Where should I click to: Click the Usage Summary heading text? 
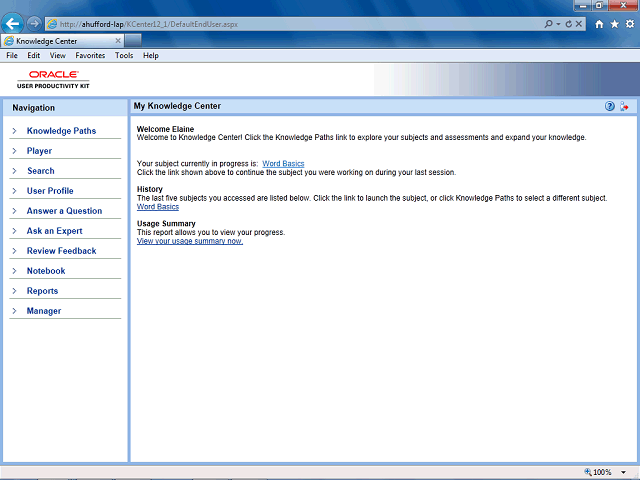(166, 224)
